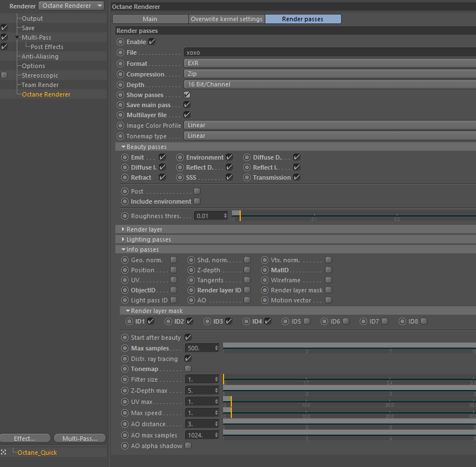Select Options in settings tree
Image resolution: width=476 pixels, height=467 pixels.
(33, 66)
